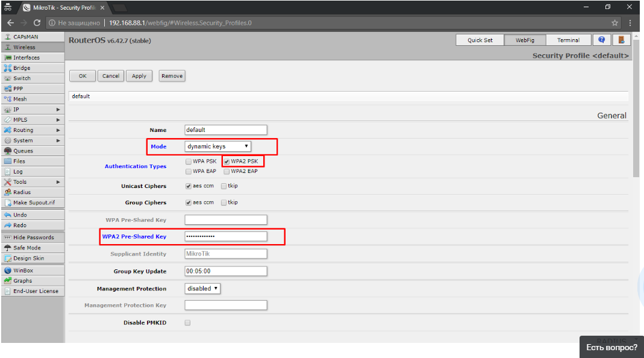Click the Group Key Update field
This screenshot has height=358, width=644.
[225, 271]
